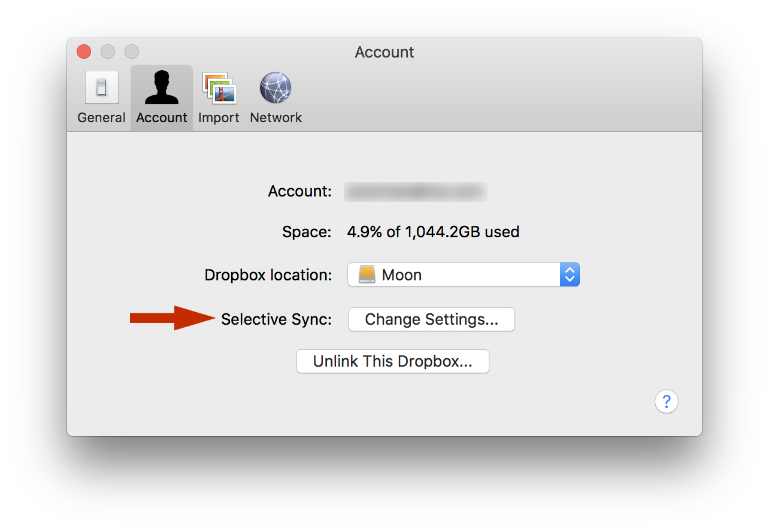Image resolution: width=769 pixels, height=532 pixels.
Task: Close the Account preferences window
Action: point(84,52)
